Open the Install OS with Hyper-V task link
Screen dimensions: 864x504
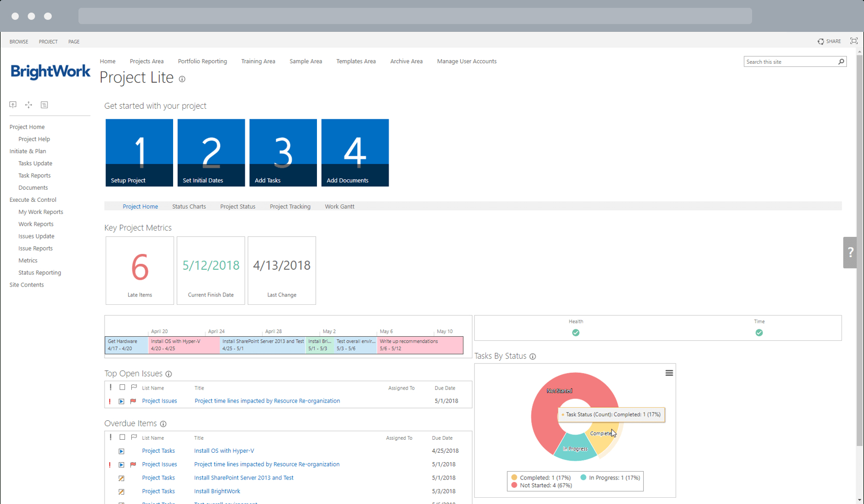point(224,451)
